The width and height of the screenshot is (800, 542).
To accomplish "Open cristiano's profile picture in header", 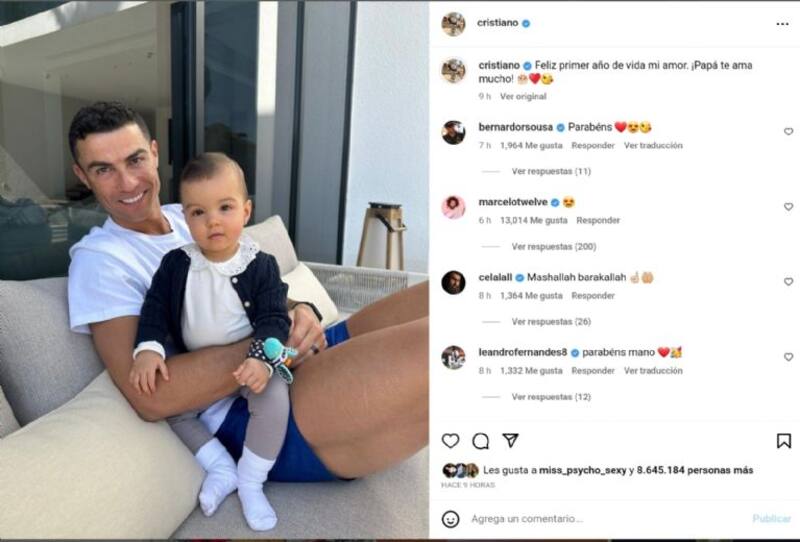I will point(453,23).
